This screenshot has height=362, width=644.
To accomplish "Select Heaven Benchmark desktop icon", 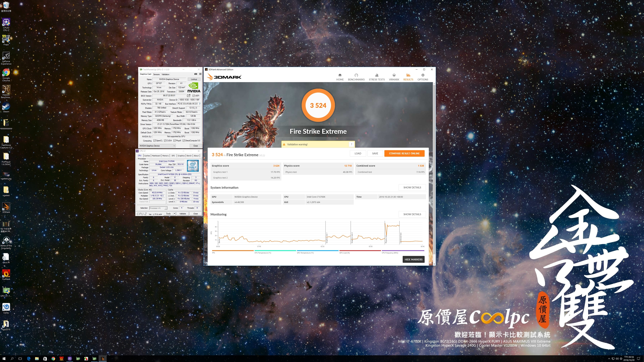I will coord(6,92).
